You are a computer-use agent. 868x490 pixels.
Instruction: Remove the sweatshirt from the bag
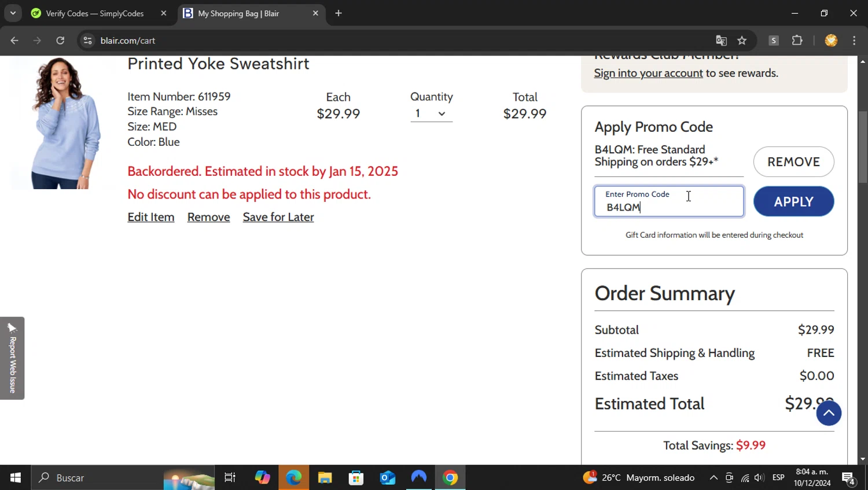click(x=208, y=217)
